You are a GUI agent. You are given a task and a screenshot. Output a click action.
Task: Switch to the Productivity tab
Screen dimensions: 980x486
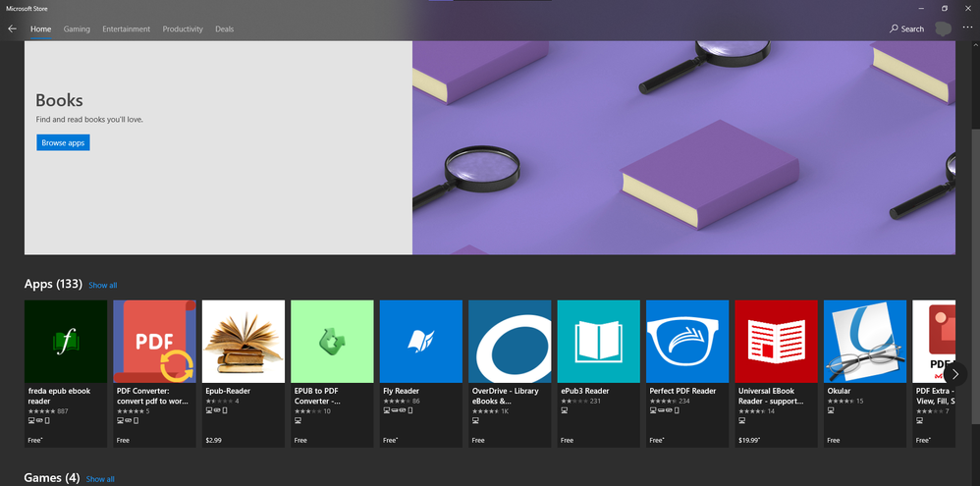point(183,28)
